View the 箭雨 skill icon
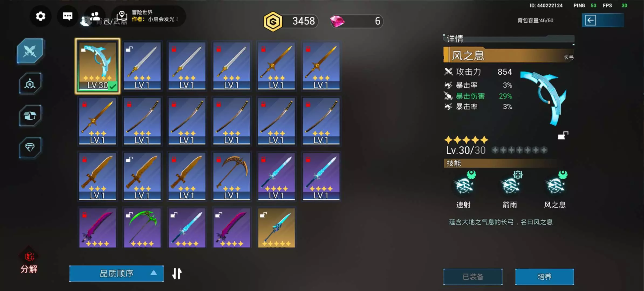 (510, 185)
